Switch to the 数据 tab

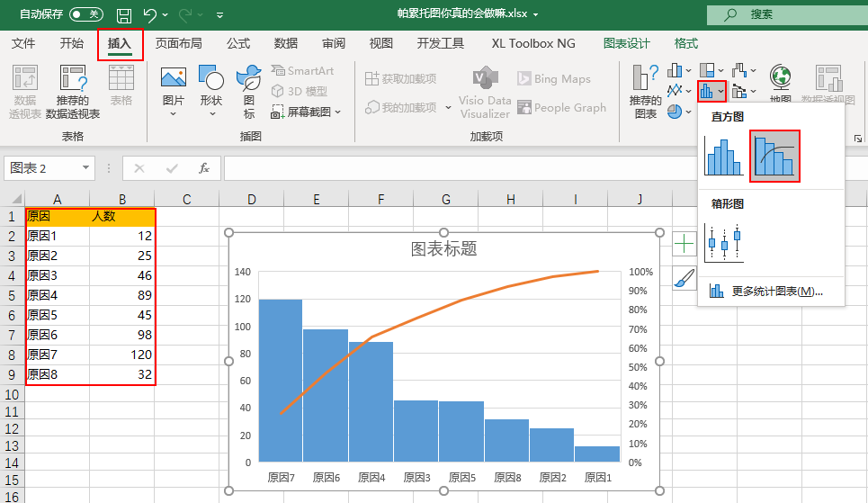[286, 43]
